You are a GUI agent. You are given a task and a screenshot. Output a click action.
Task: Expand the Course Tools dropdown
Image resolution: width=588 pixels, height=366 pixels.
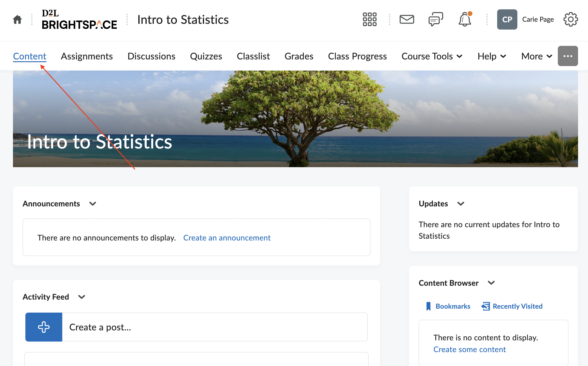click(x=432, y=56)
